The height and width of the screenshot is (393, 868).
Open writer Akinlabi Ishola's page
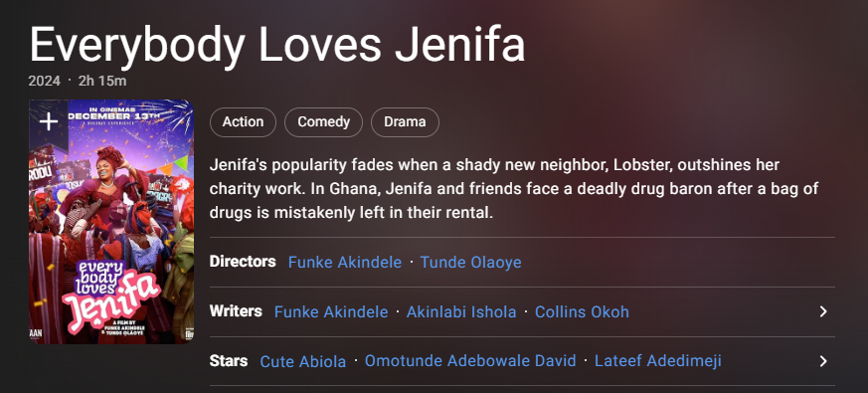point(461,312)
